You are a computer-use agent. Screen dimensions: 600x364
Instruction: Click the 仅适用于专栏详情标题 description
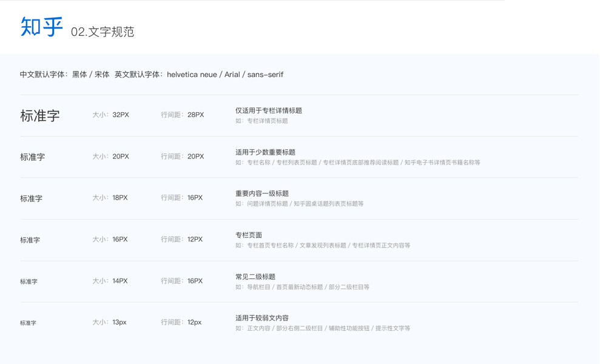268,110
